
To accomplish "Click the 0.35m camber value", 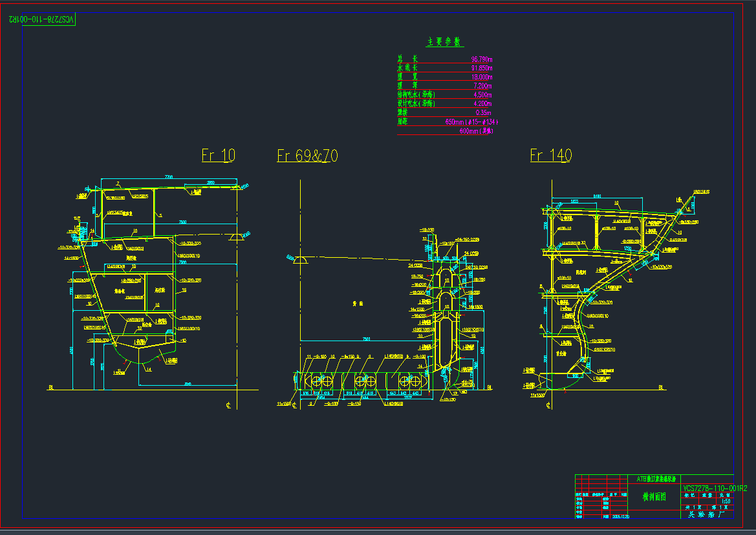I will tap(484, 112).
